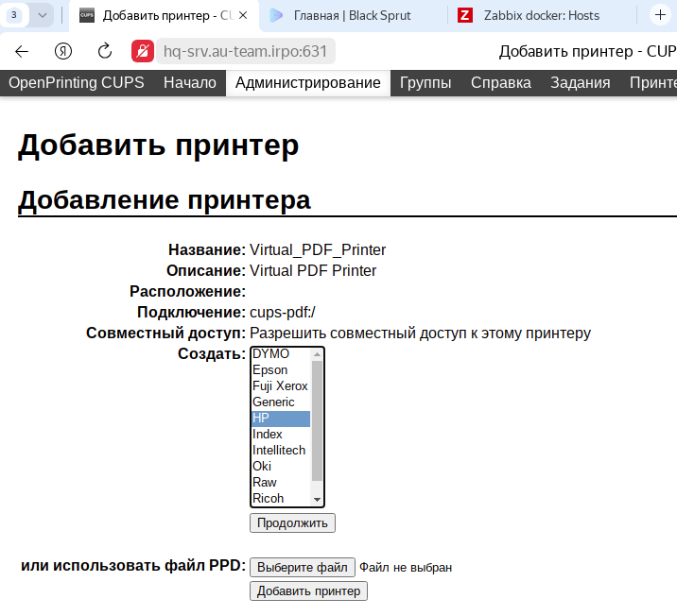Expand the tab group dropdown arrow
Screen dimensions: 677x616
(x=43, y=15)
